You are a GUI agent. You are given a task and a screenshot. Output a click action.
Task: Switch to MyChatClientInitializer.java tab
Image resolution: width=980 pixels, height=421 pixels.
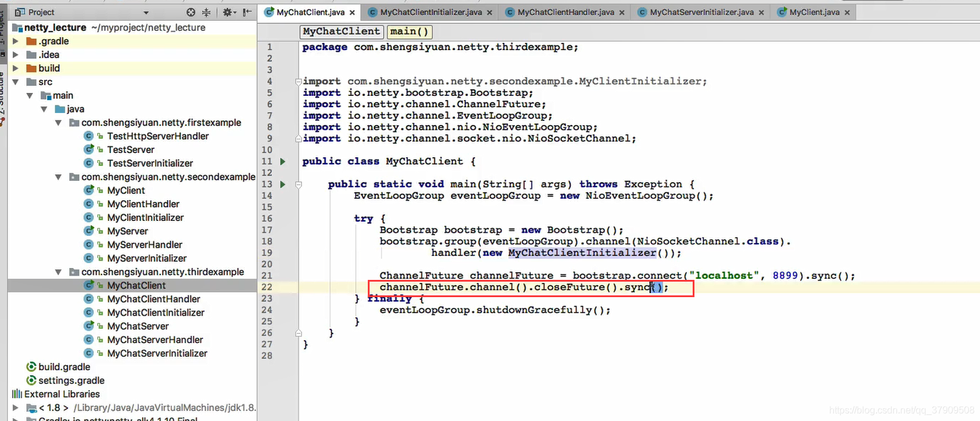(x=430, y=12)
